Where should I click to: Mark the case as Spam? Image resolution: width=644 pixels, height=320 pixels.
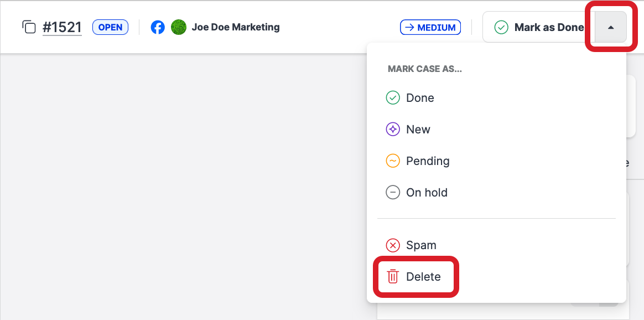[x=421, y=245]
